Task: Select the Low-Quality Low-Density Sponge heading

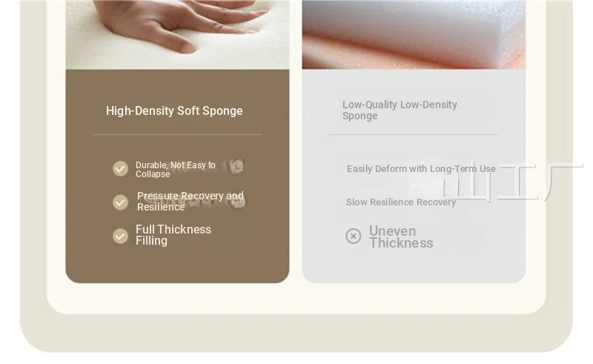Action: (400, 110)
